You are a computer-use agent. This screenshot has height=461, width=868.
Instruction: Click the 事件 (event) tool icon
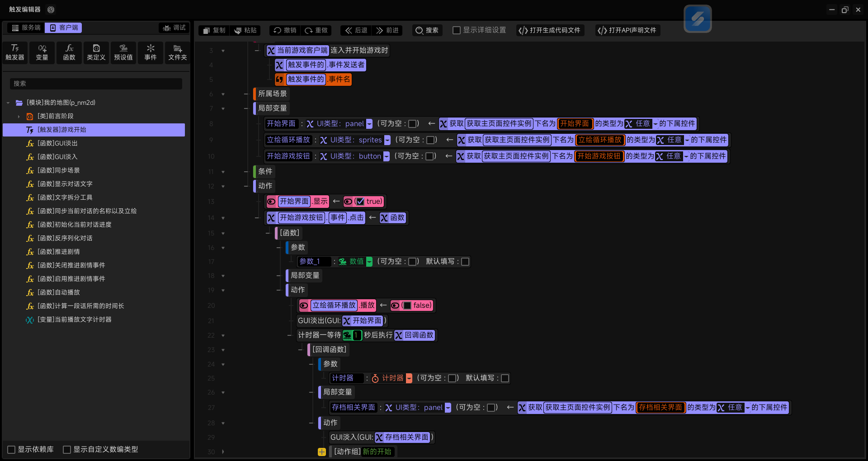point(151,52)
